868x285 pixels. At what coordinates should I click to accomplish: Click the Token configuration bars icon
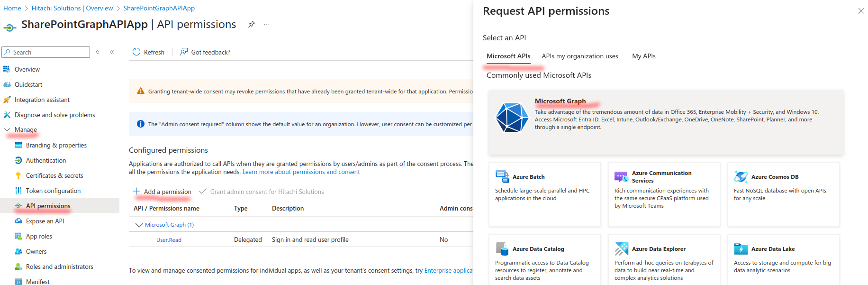(18, 191)
